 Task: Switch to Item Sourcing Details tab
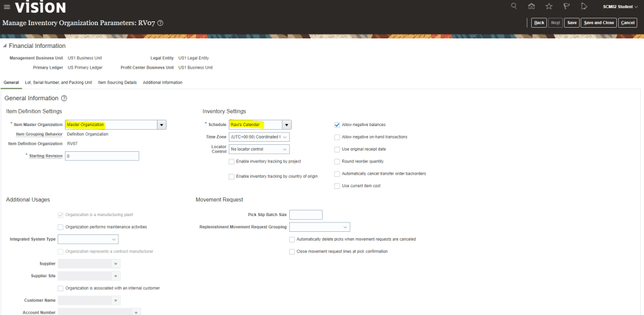117,83
